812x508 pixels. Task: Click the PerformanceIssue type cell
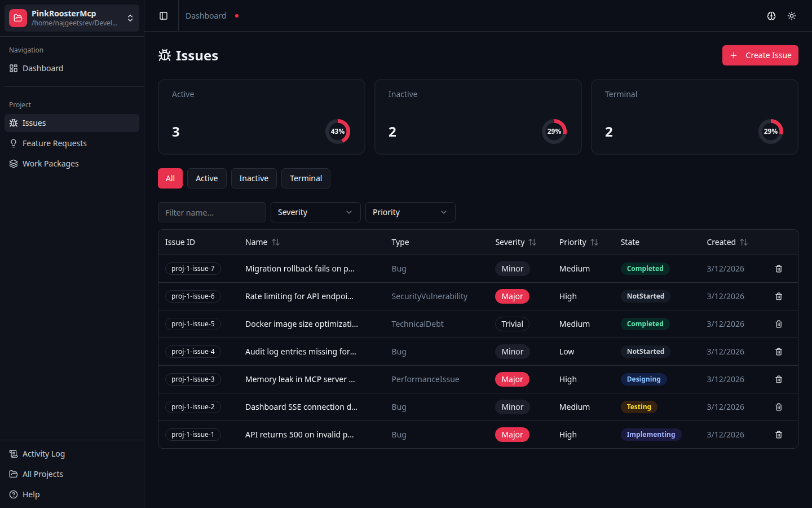tap(425, 379)
